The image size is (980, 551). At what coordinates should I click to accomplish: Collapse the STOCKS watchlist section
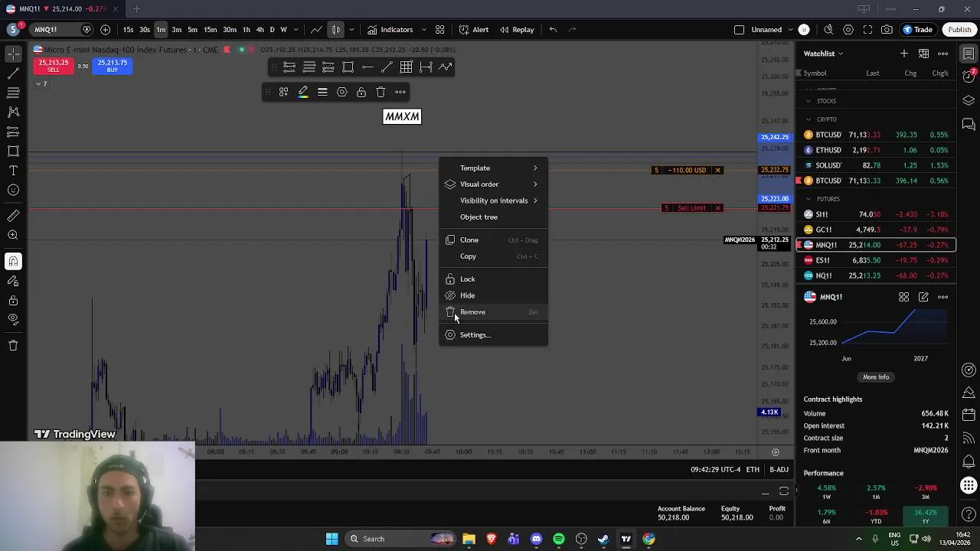tap(808, 101)
